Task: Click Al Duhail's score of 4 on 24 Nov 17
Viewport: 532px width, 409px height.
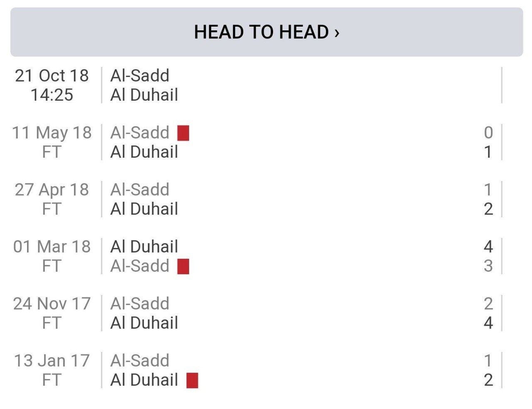Action: (x=488, y=323)
